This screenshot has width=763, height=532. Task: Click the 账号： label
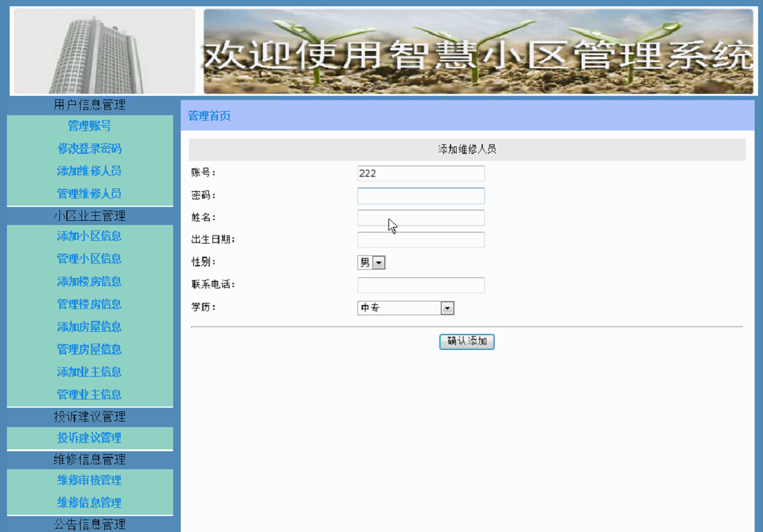coord(204,173)
